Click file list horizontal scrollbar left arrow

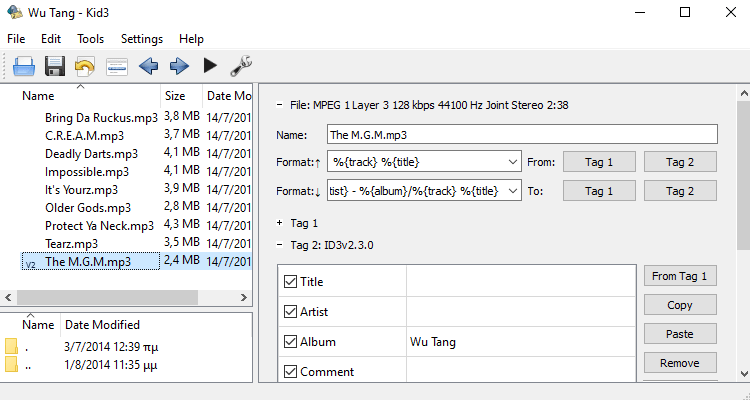(8, 297)
